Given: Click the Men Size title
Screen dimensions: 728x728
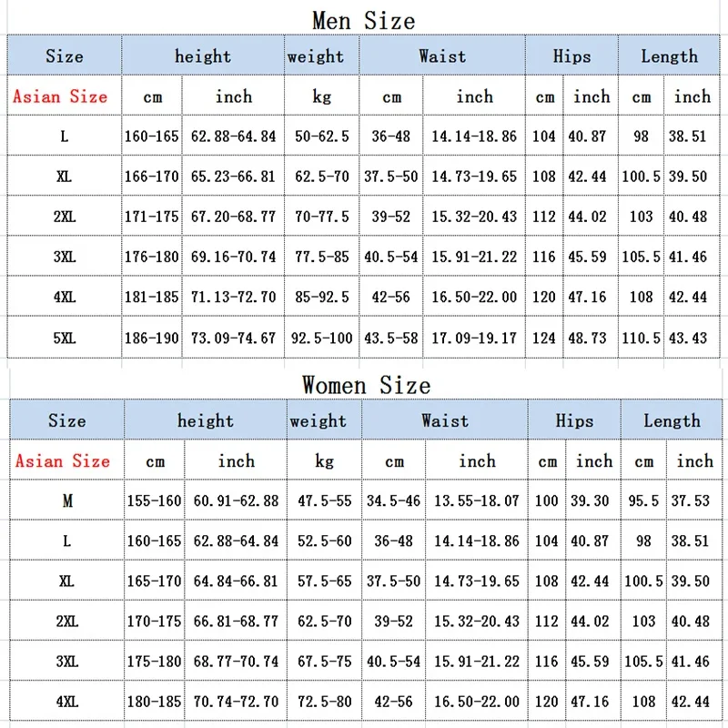Looking at the screenshot, I should click(363, 21).
